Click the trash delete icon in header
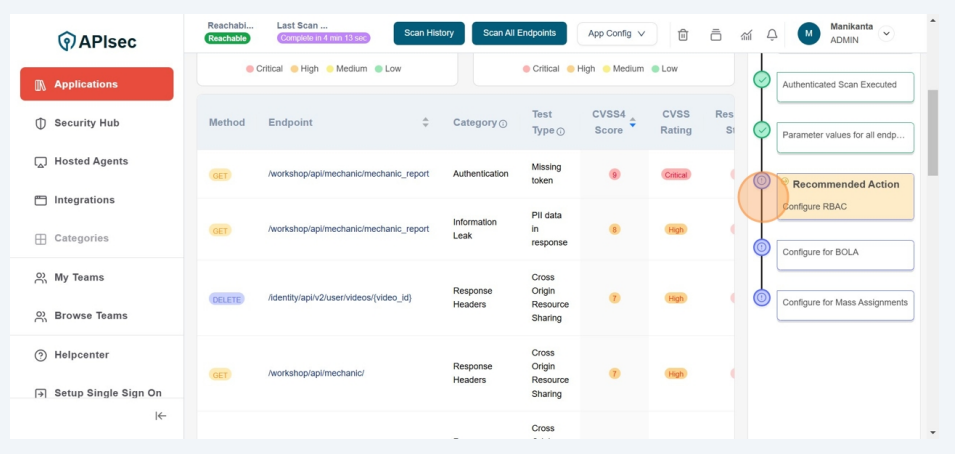The width and height of the screenshot is (955, 454). point(683,34)
